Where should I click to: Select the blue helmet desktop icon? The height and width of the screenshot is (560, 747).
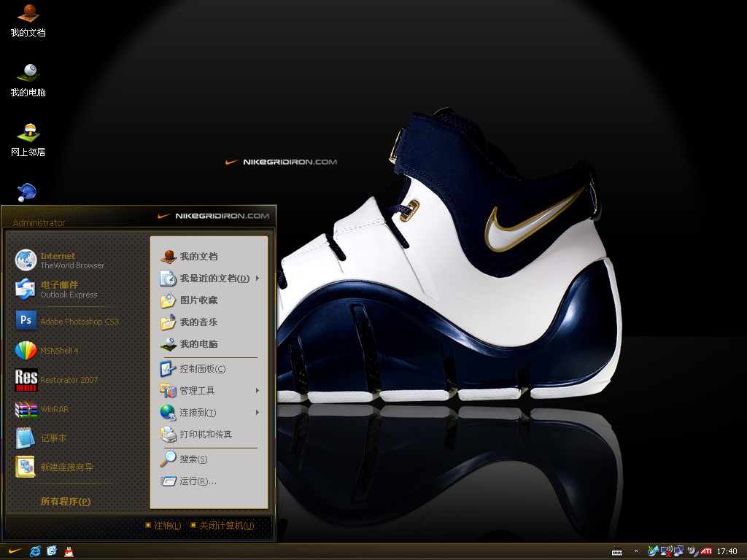tap(27, 192)
